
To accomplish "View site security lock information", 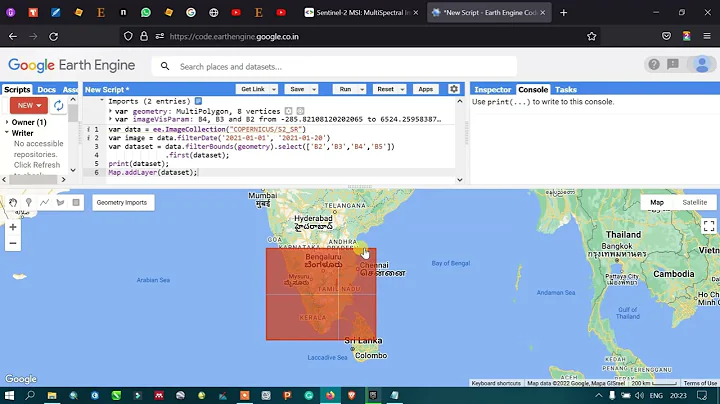I will pos(144,36).
